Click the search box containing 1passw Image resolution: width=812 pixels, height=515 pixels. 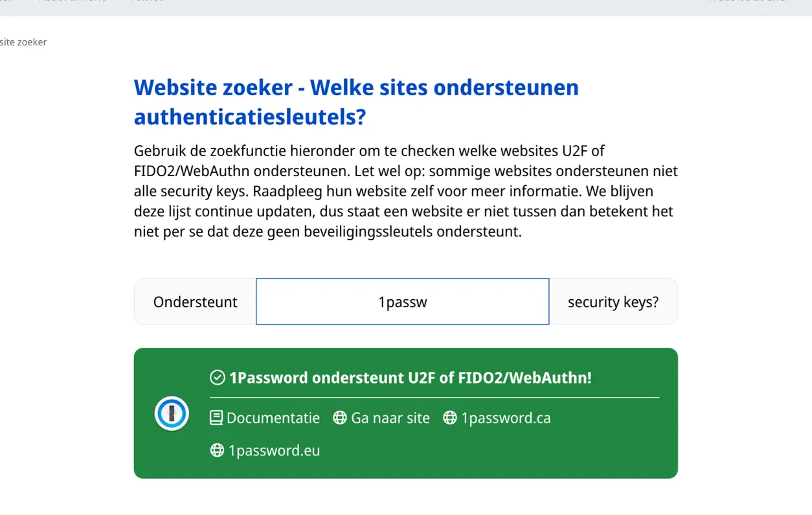402,301
